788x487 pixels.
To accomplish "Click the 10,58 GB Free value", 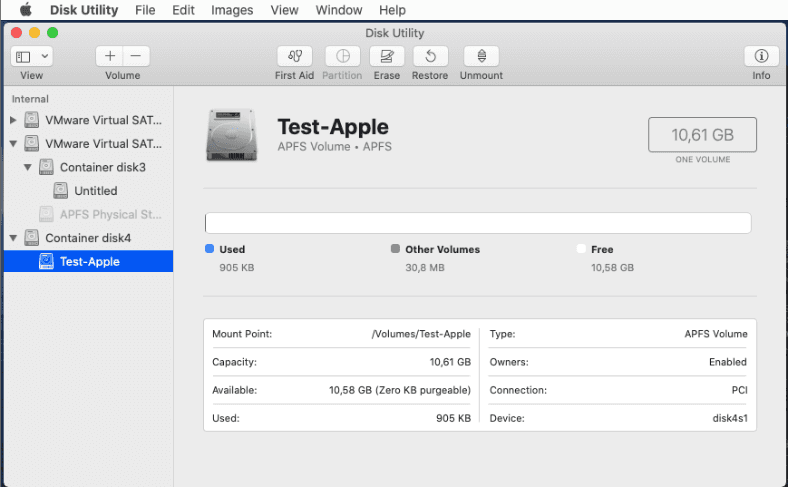I will tap(612, 267).
